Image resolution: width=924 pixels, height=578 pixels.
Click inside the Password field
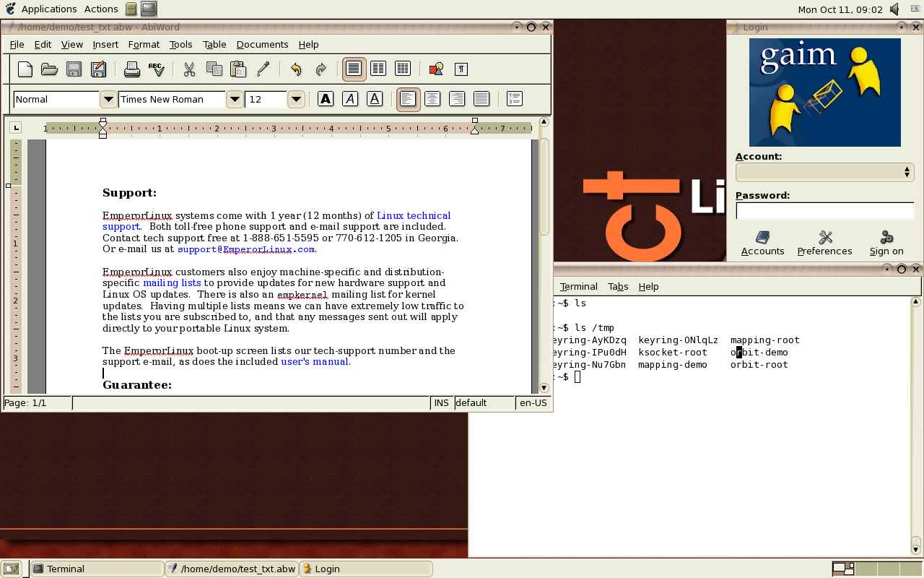click(x=824, y=211)
